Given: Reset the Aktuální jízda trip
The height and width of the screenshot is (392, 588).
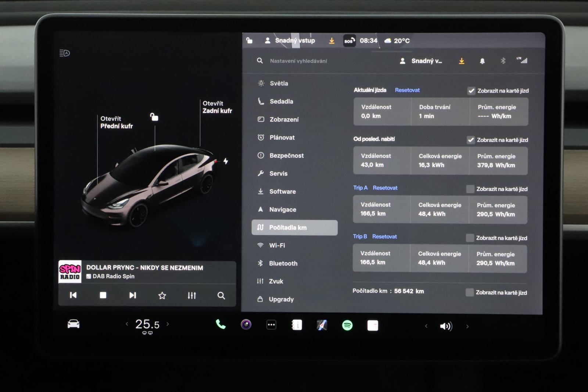Looking at the screenshot, I should (407, 90).
